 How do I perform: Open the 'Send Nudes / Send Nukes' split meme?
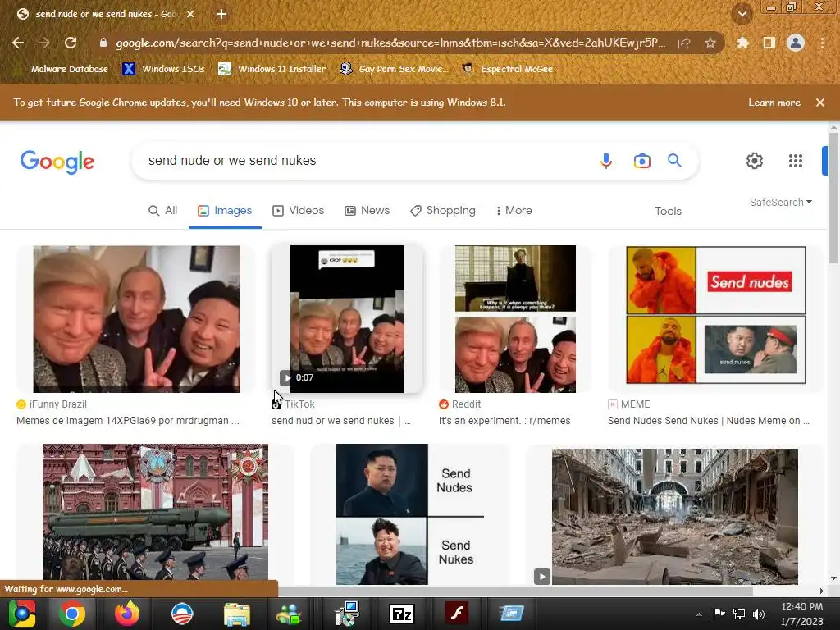tap(410, 514)
